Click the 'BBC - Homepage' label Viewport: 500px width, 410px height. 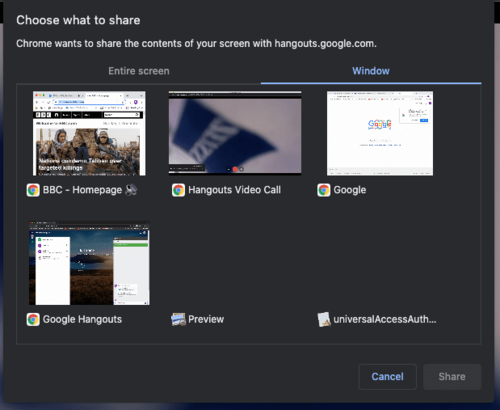pyautogui.click(x=82, y=190)
